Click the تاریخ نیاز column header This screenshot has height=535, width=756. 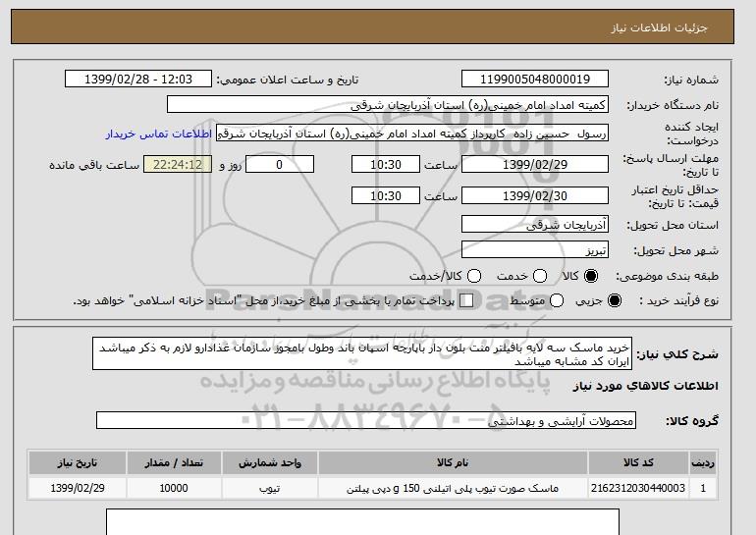(78, 462)
